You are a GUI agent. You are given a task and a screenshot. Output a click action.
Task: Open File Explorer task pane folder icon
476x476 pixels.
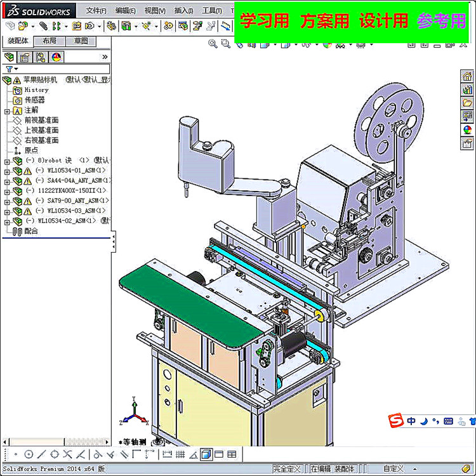(467, 103)
